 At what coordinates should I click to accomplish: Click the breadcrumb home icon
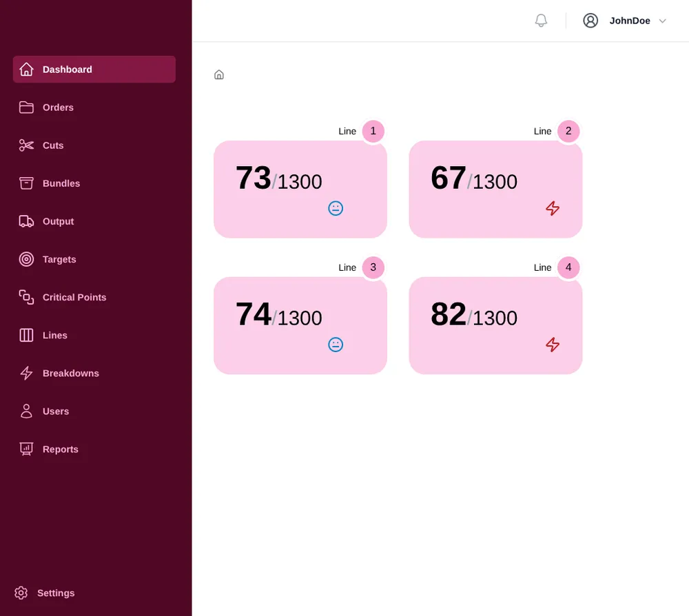pyautogui.click(x=218, y=73)
